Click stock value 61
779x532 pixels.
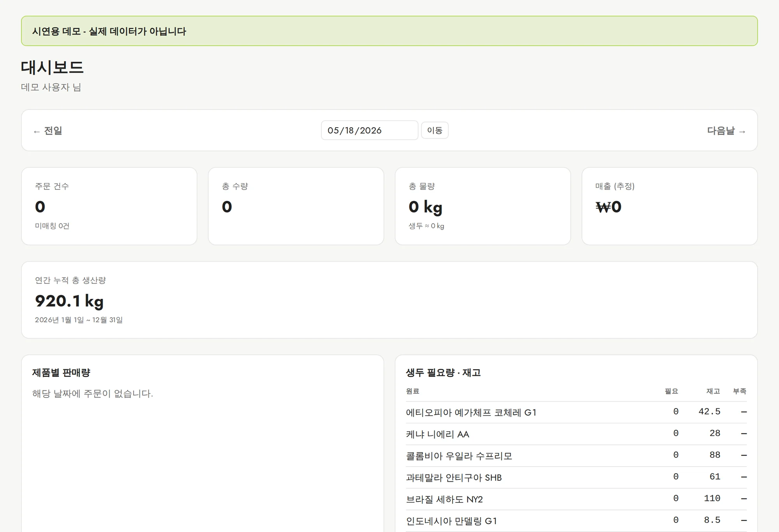(x=715, y=477)
